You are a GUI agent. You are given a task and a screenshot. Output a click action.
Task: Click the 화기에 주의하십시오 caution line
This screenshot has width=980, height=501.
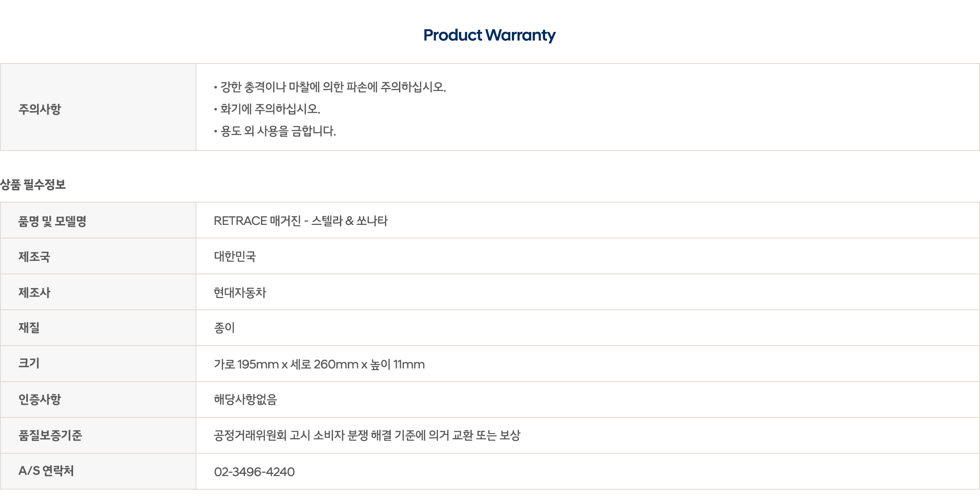click(x=270, y=109)
